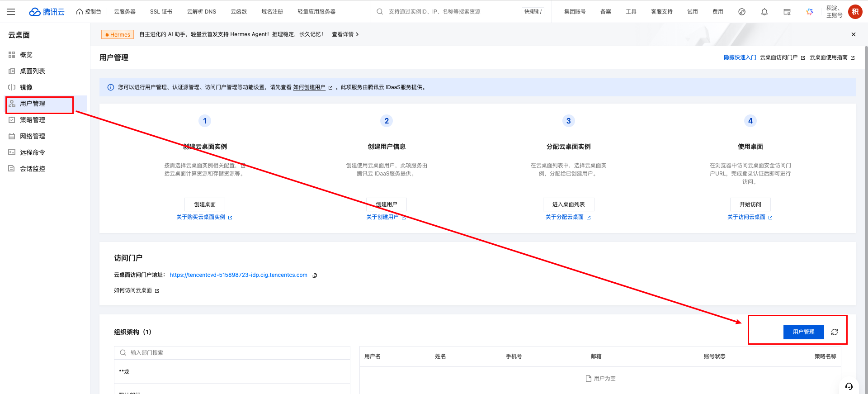
Task: Go to 镜像 in sidebar
Action: coord(45,87)
